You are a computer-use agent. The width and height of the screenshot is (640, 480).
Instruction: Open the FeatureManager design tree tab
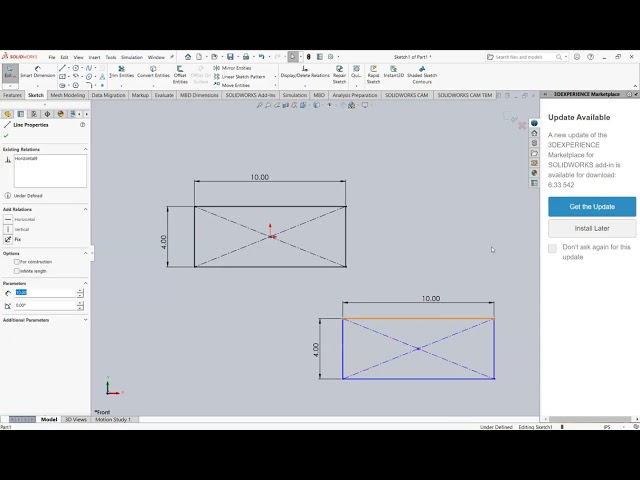[x=7, y=114]
